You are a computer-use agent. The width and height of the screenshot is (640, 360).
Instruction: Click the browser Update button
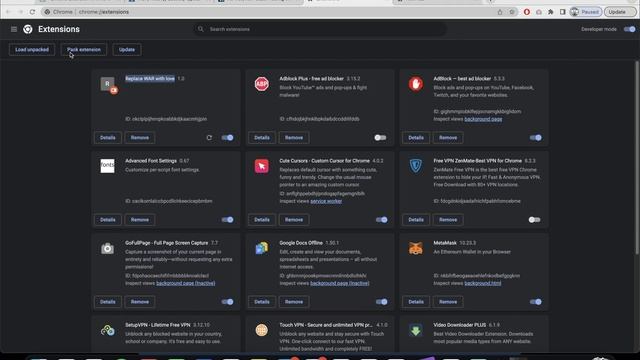pyautogui.click(x=620, y=12)
